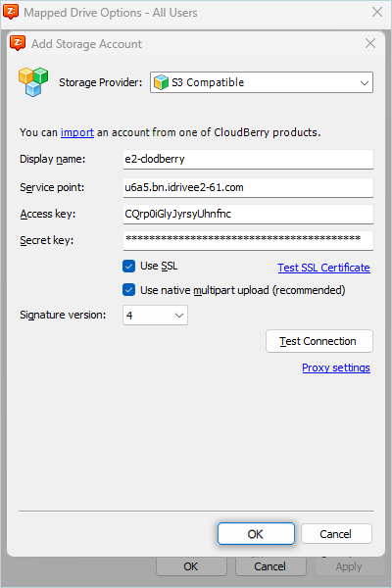Select the Access key text field

pos(248,214)
